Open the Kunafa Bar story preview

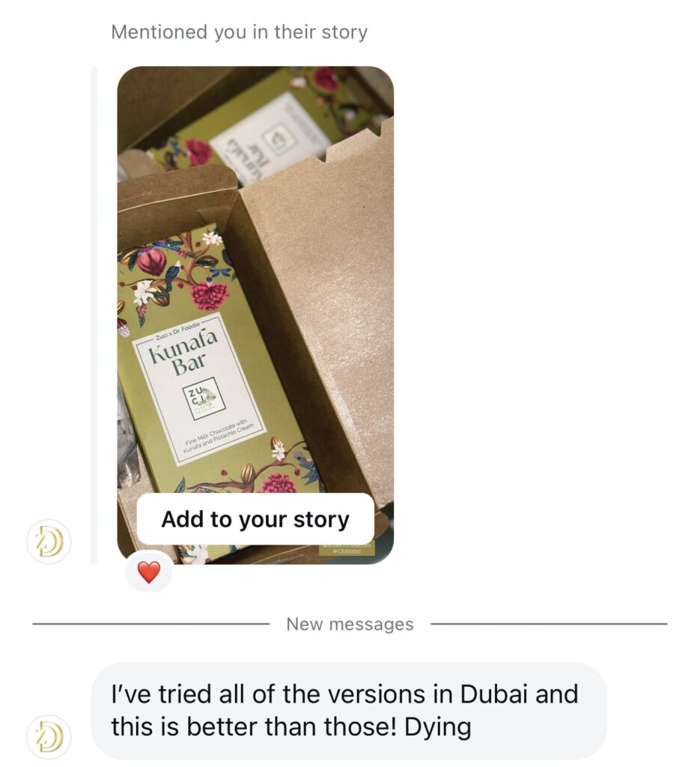click(255, 315)
